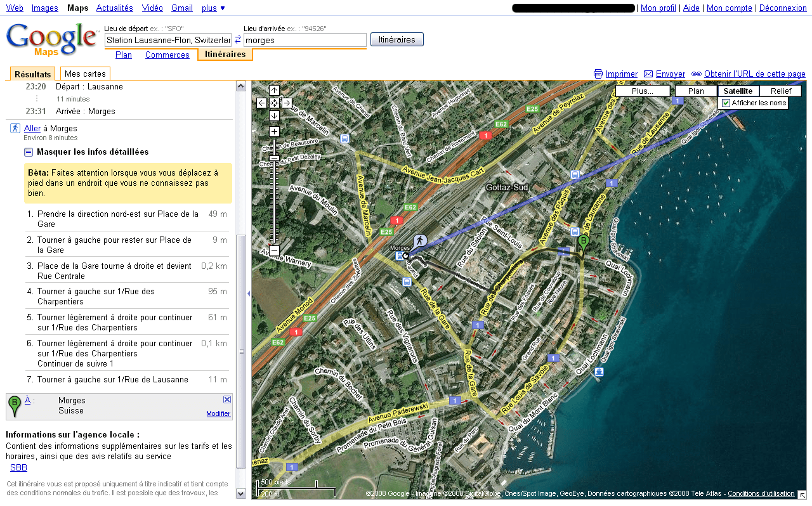
Task: Click the chain-link icon for the page URL
Action: point(697,74)
